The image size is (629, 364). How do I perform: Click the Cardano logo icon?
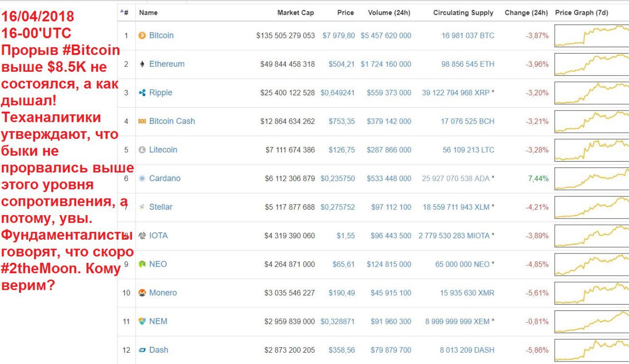[x=142, y=178]
